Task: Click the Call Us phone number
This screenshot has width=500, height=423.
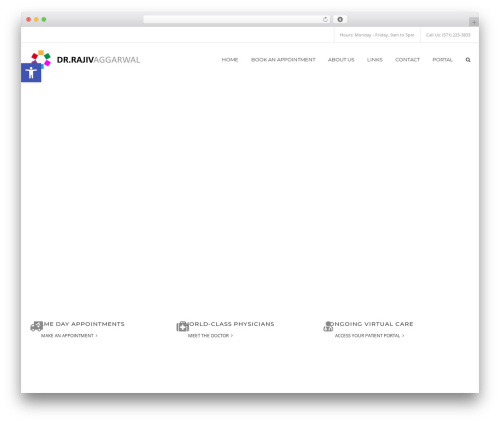Action: click(448, 35)
